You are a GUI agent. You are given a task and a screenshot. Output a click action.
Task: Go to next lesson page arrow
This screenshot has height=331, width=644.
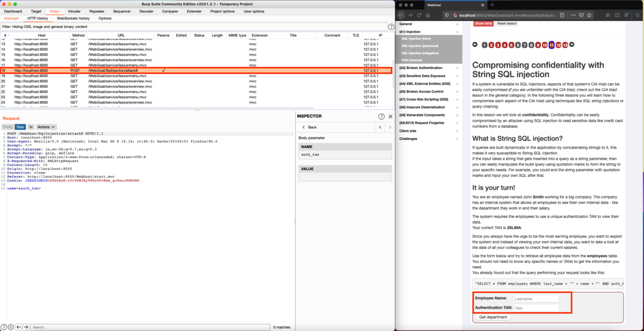[x=572, y=45]
